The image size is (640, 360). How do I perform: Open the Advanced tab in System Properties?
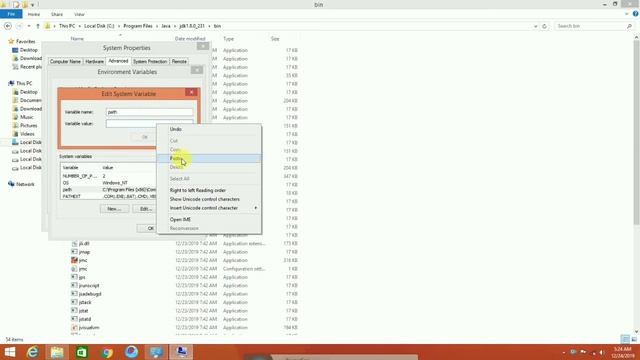pos(118,61)
